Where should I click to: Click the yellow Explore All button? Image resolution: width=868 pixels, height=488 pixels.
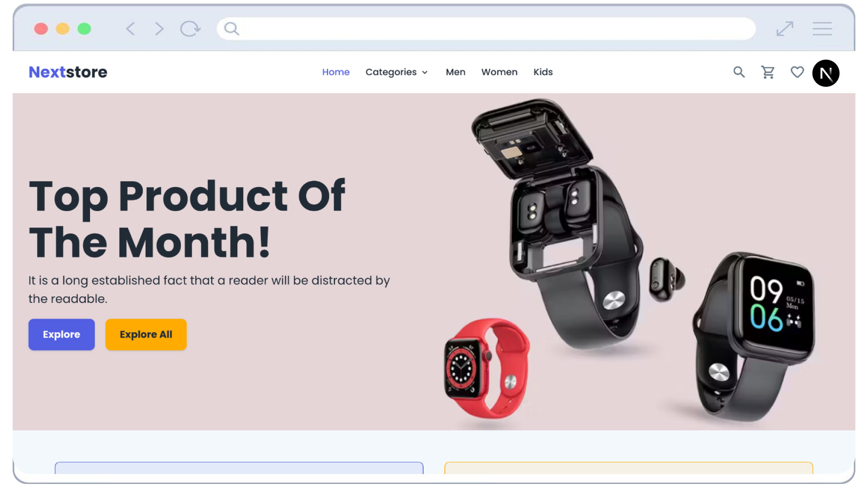[x=146, y=334]
